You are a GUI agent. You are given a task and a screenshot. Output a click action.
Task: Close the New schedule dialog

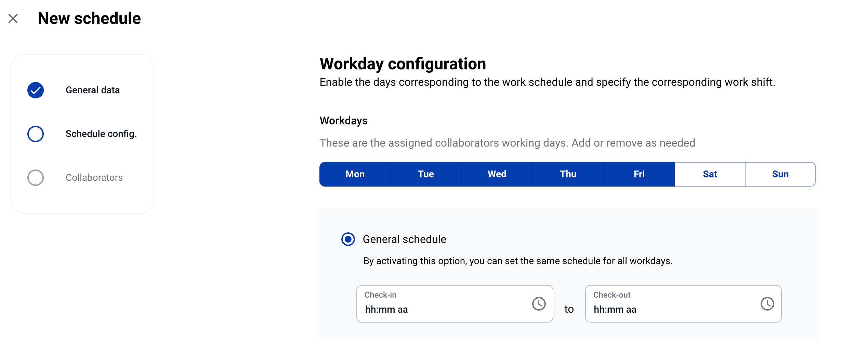click(x=13, y=18)
